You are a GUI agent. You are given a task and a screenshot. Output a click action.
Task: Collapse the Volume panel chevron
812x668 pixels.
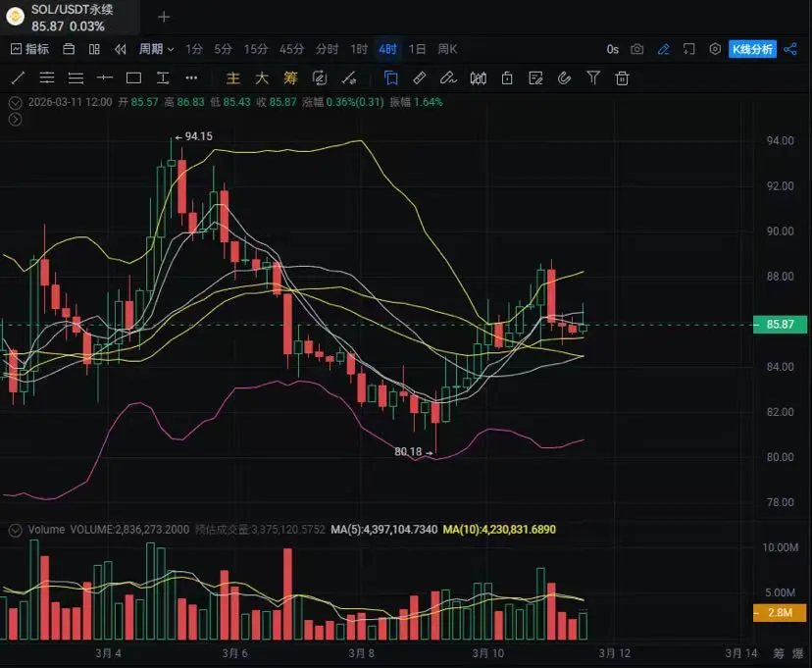click(16, 531)
